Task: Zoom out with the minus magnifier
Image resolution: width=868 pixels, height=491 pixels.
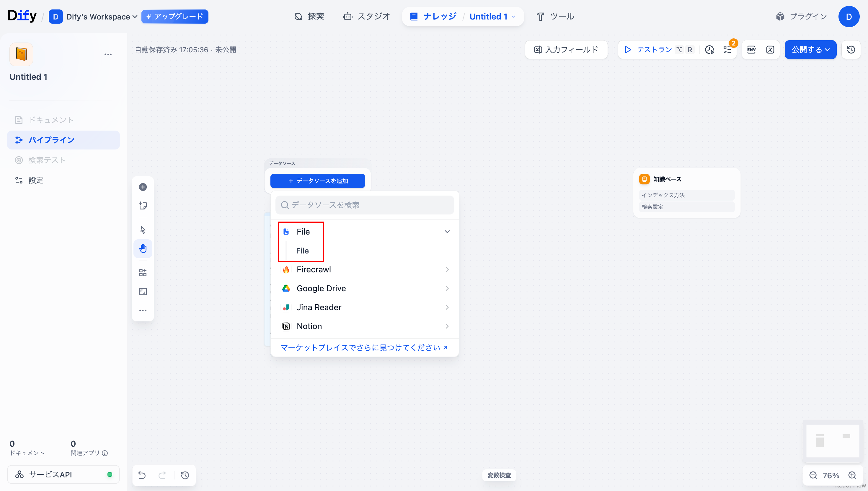Action: [813, 475]
